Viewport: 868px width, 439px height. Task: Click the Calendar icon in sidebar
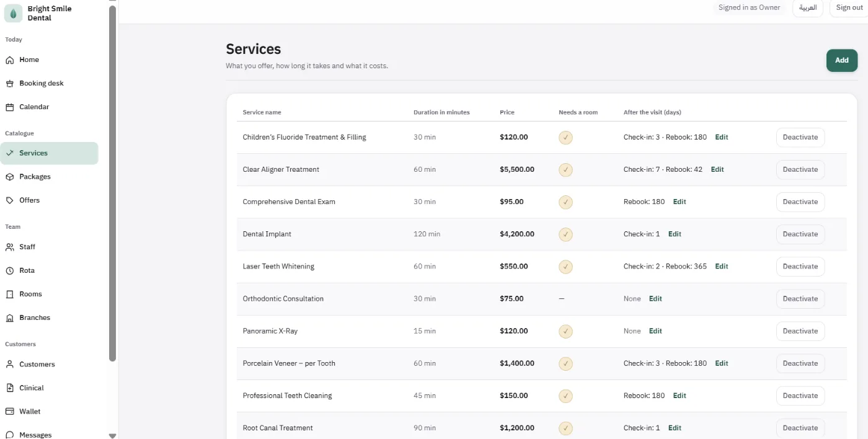click(x=9, y=107)
